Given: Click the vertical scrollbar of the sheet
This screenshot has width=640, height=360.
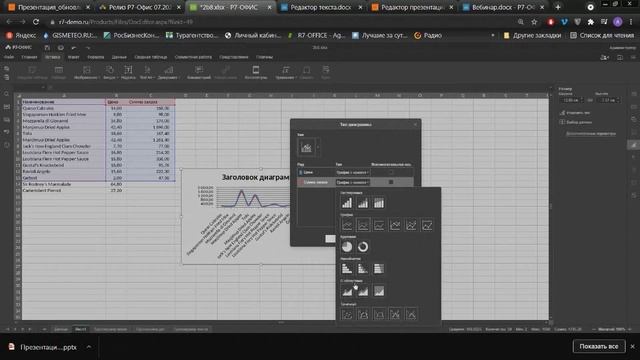Looking at the screenshot, I should click(x=551, y=206).
